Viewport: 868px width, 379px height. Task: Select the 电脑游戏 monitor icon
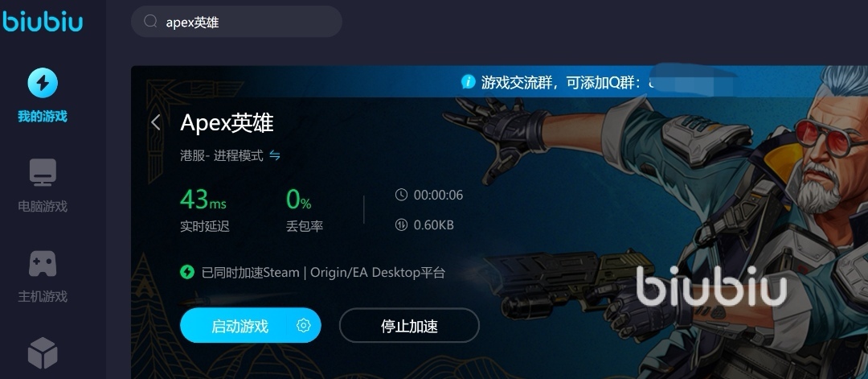(43, 172)
